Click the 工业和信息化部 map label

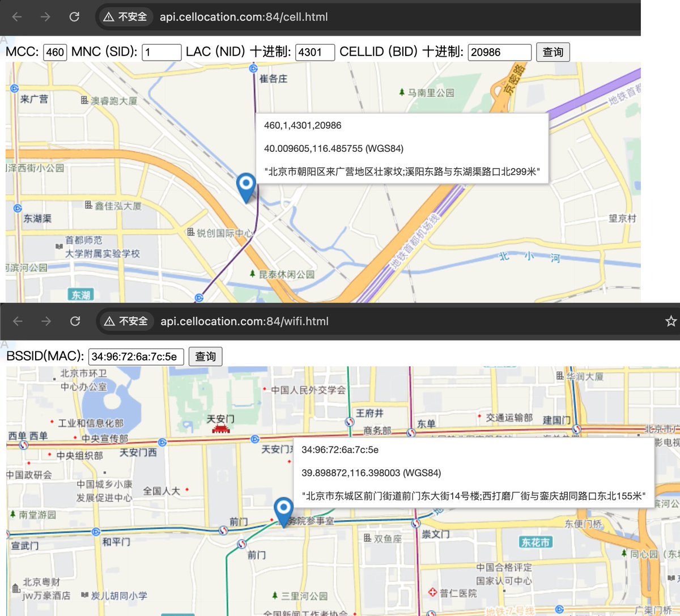[91, 423]
